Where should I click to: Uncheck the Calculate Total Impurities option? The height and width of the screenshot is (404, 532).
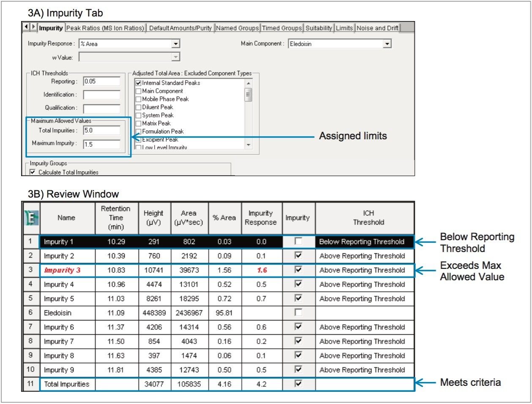33,172
